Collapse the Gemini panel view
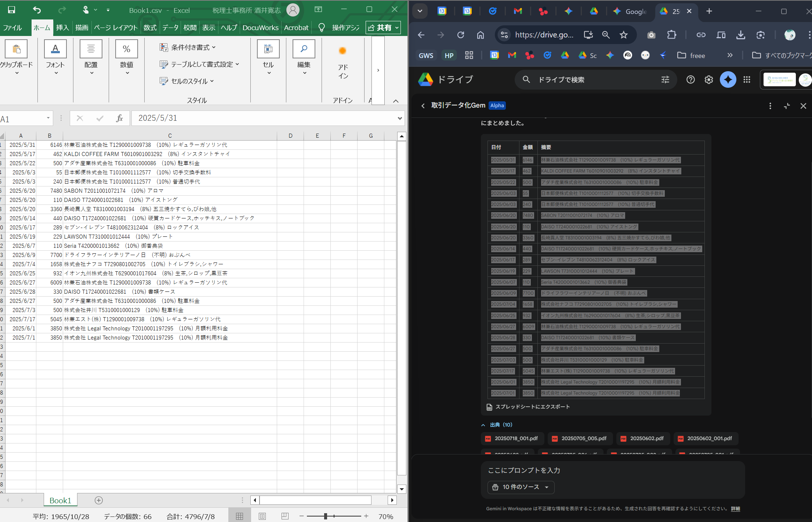This screenshot has height=522, width=812. [787, 106]
